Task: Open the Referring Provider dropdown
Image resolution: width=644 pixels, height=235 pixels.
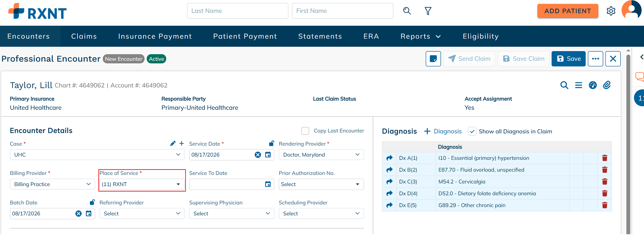Action: [x=142, y=214]
